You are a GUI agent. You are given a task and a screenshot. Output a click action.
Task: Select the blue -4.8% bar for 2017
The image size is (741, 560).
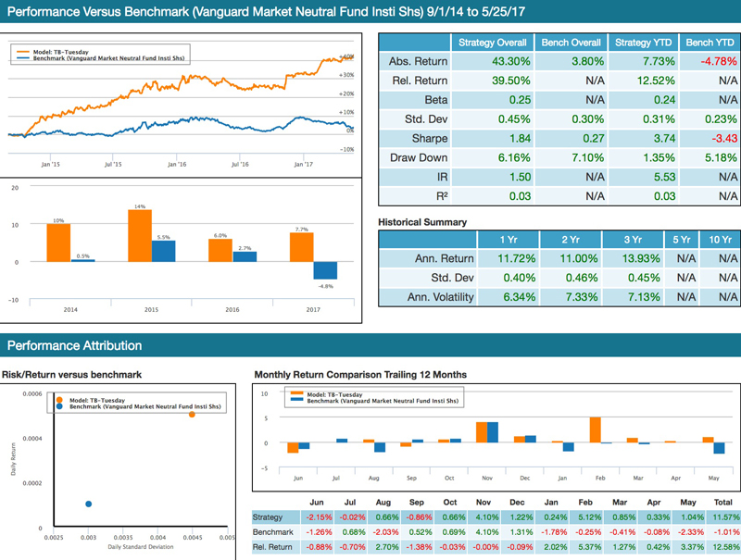pos(324,270)
